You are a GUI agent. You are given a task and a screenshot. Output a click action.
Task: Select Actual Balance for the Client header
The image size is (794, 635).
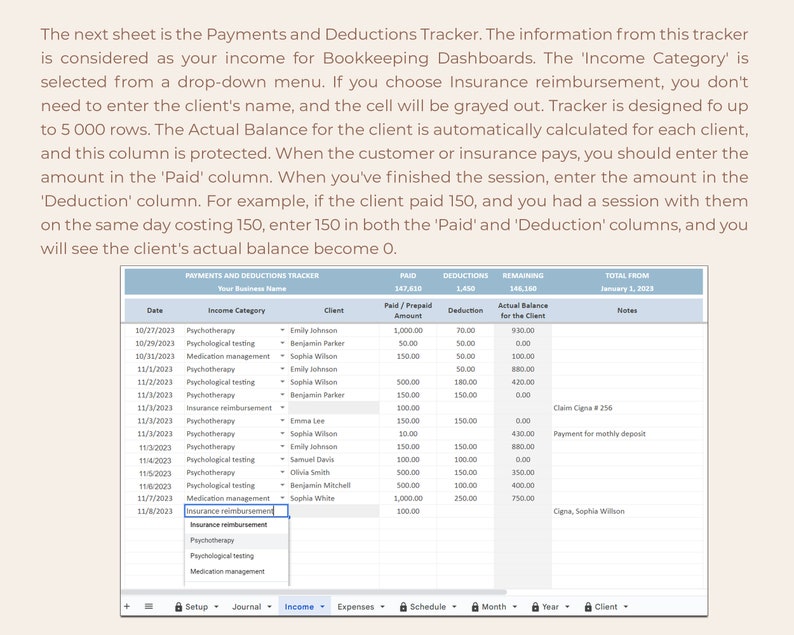click(x=523, y=310)
